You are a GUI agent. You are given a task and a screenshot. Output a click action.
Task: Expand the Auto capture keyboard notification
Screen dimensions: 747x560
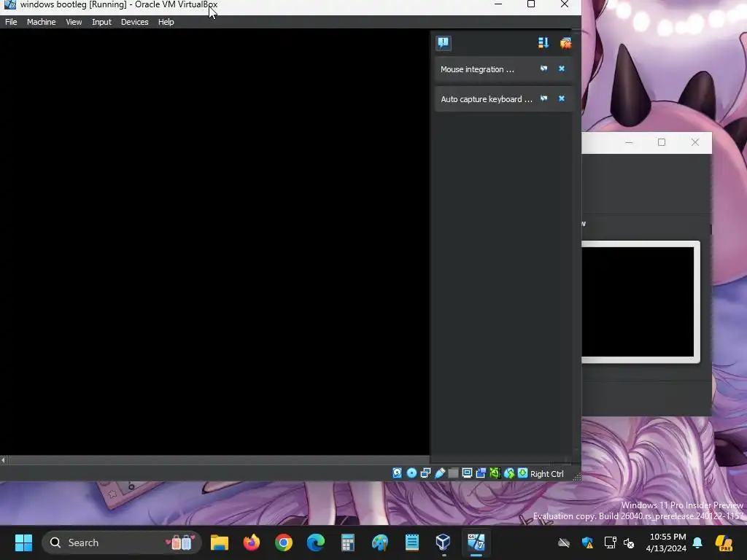tap(487, 99)
